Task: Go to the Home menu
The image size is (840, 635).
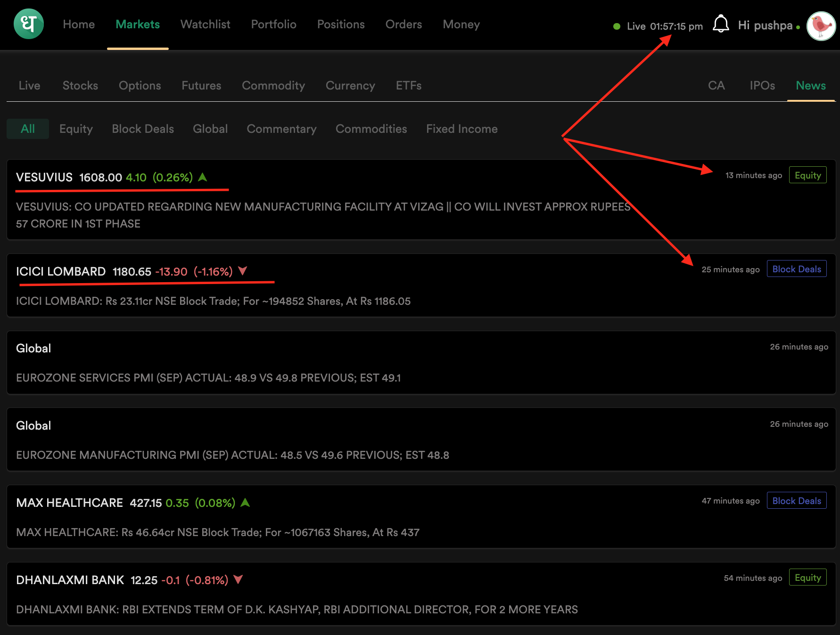Action: pos(79,24)
